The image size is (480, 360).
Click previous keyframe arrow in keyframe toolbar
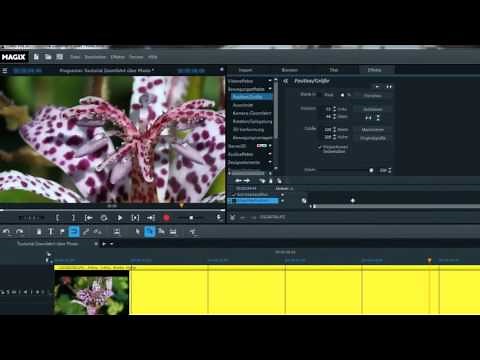coord(238,181)
